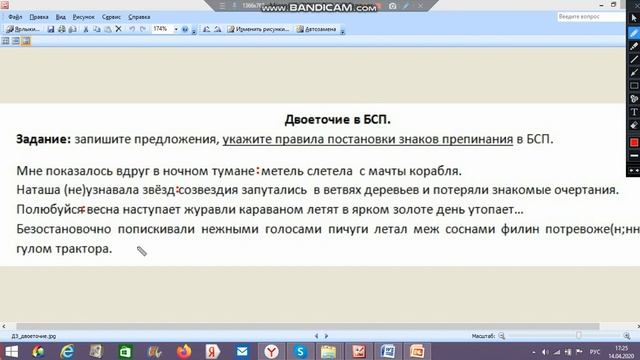Open Yandex Browser from the taskbar

[271, 351]
